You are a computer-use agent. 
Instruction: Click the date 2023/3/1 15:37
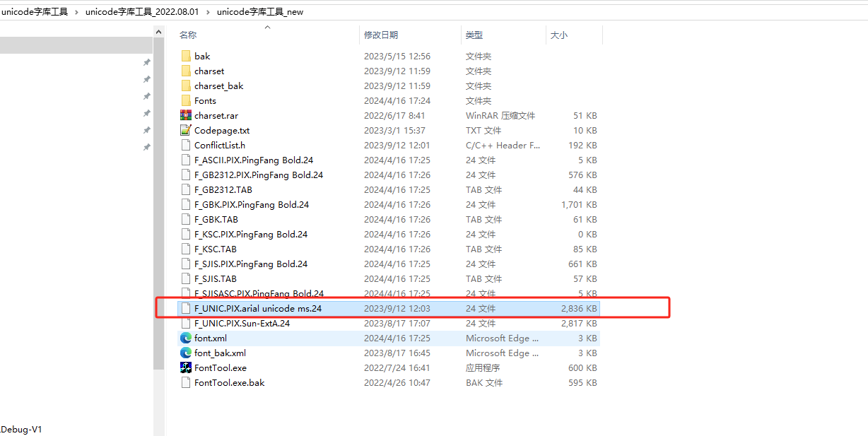[395, 130]
